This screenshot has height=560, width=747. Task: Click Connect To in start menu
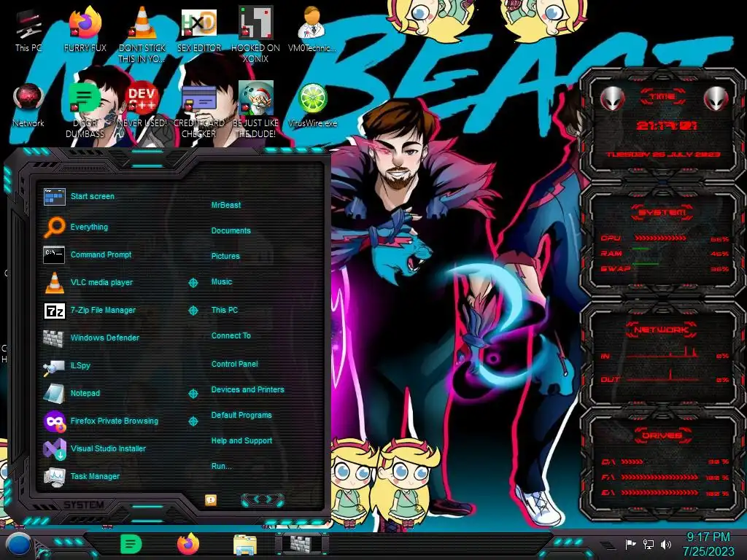[x=231, y=335]
